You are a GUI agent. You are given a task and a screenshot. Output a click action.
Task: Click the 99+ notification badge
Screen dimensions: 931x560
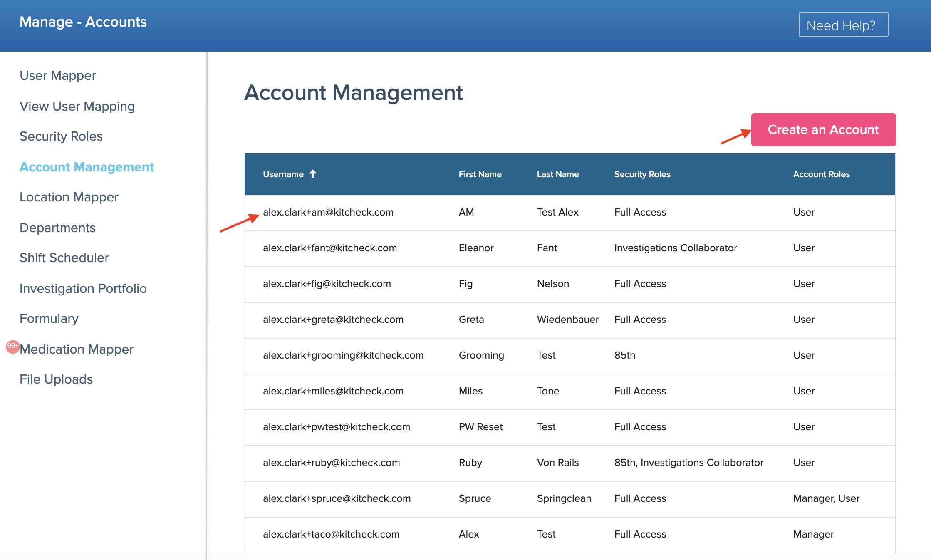[x=12, y=346]
